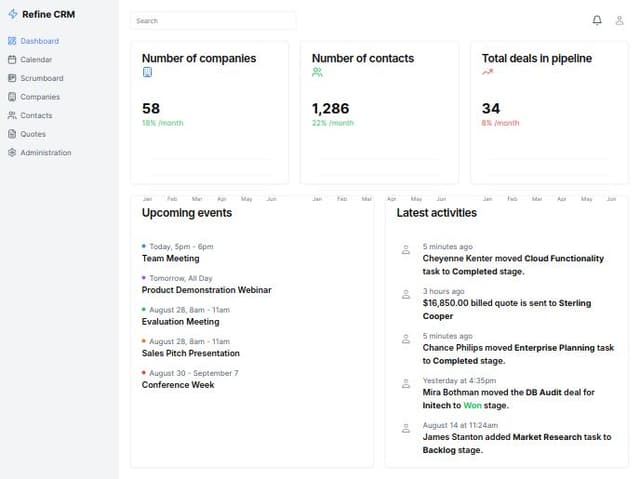
Task: Click 'Today, 5pm - 6pm' time label
Action: pyautogui.click(x=181, y=246)
